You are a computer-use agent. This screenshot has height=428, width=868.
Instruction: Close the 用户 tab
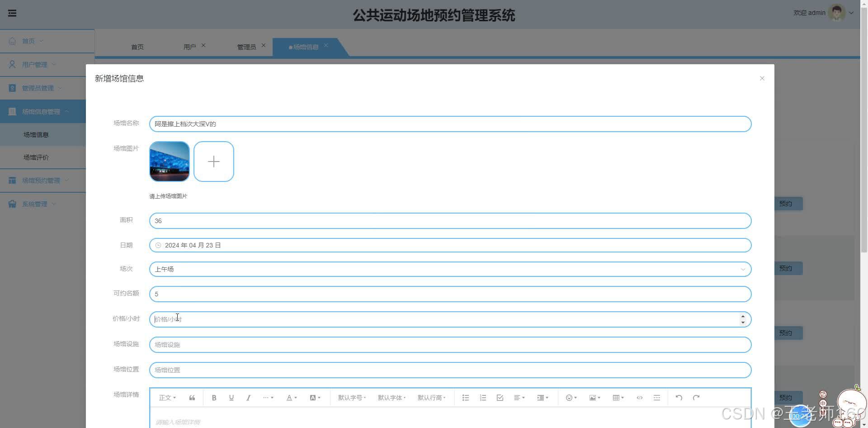[203, 45]
